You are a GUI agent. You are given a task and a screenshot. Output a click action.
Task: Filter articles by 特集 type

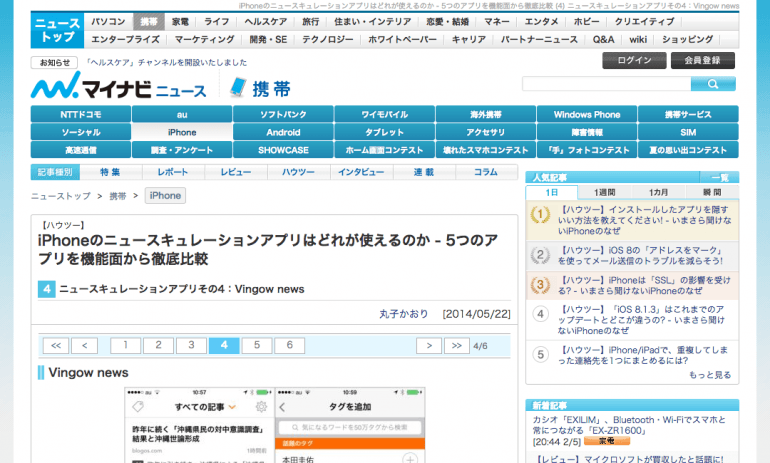click(111, 172)
